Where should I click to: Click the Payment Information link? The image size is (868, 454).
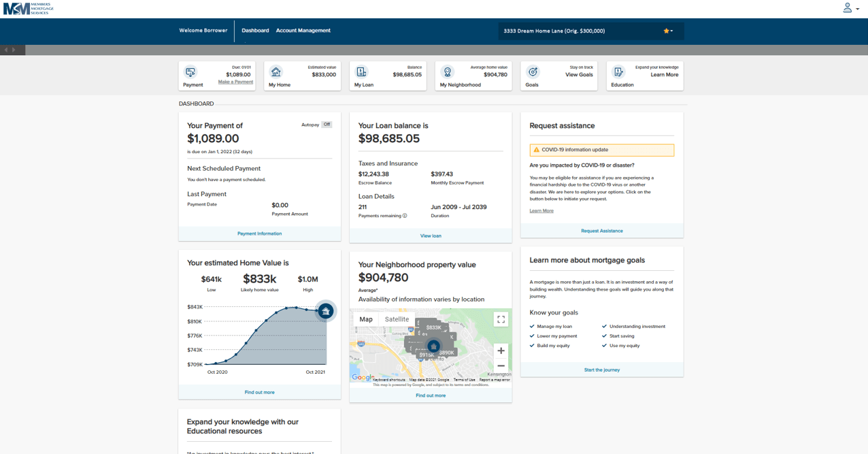tap(259, 233)
